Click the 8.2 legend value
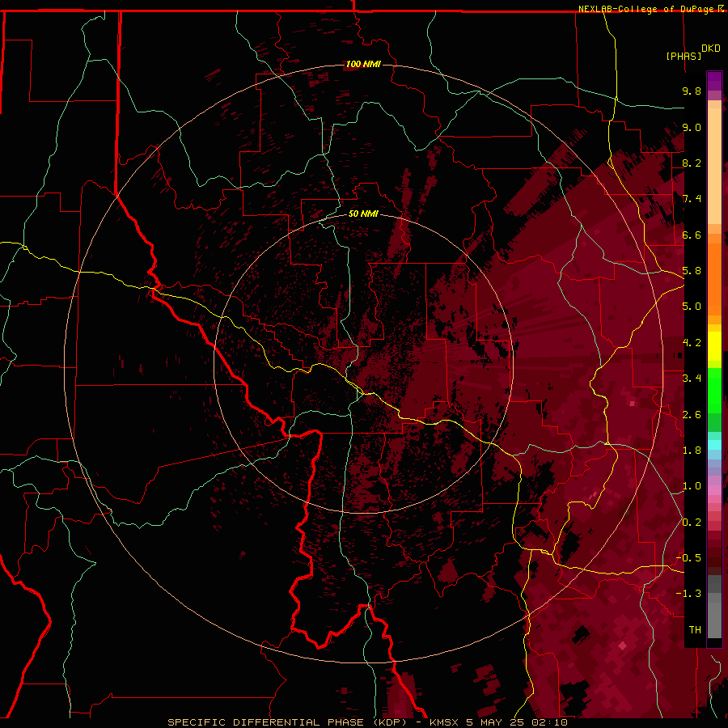The image size is (728, 728). (x=692, y=163)
